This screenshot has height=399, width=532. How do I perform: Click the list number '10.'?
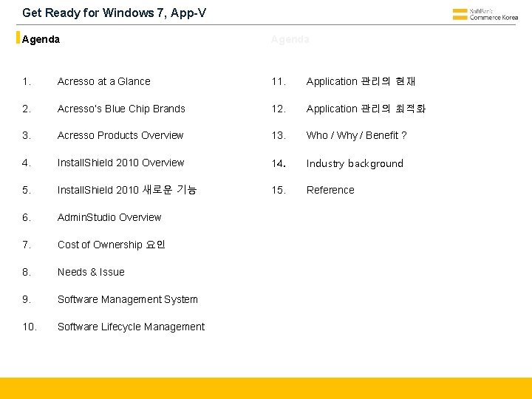tap(30, 327)
